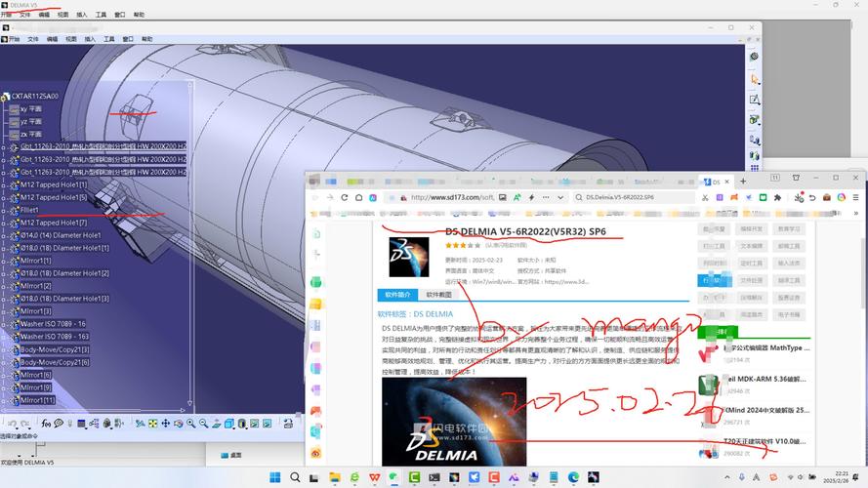
Task: Open the inner 视图 menu in DELMIA
Action: tap(71, 39)
